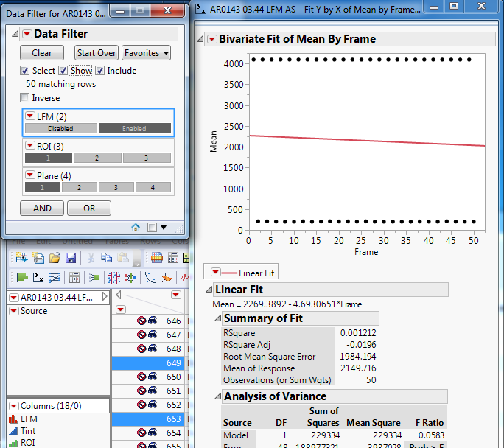Click the OR button
Image resolution: width=504 pixels, height=448 pixels.
(89, 209)
